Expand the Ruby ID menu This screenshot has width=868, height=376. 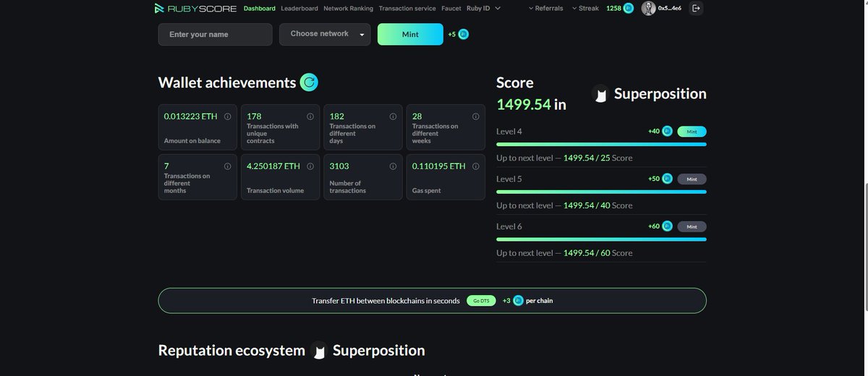tap(483, 9)
